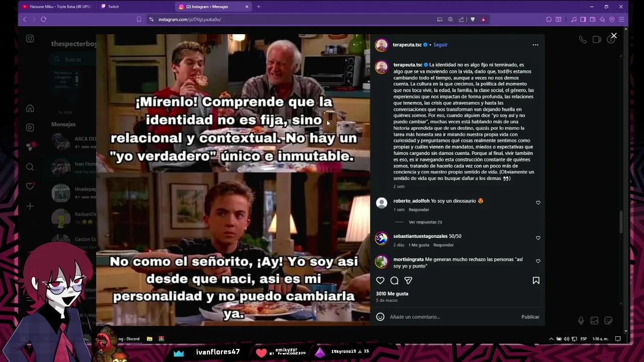Open the emoji picker in comment box
The height and width of the screenshot is (362, 644).
[x=380, y=317]
